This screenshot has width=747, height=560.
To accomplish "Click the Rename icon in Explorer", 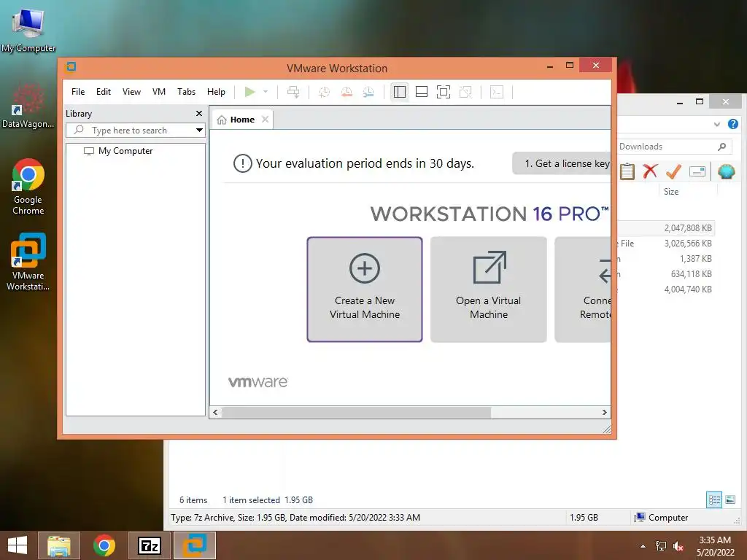I will point(697,171).
